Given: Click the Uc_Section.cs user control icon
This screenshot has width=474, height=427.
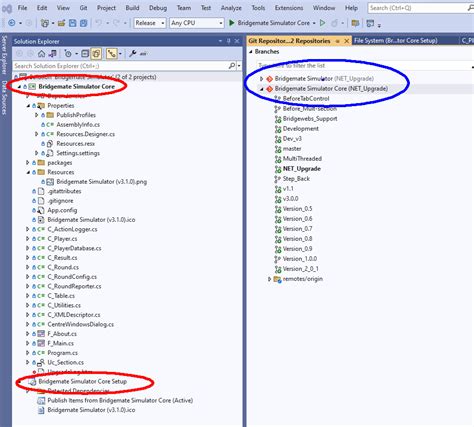Looking at the screenshot, I should pyautogui.click(x=41, y=362).
